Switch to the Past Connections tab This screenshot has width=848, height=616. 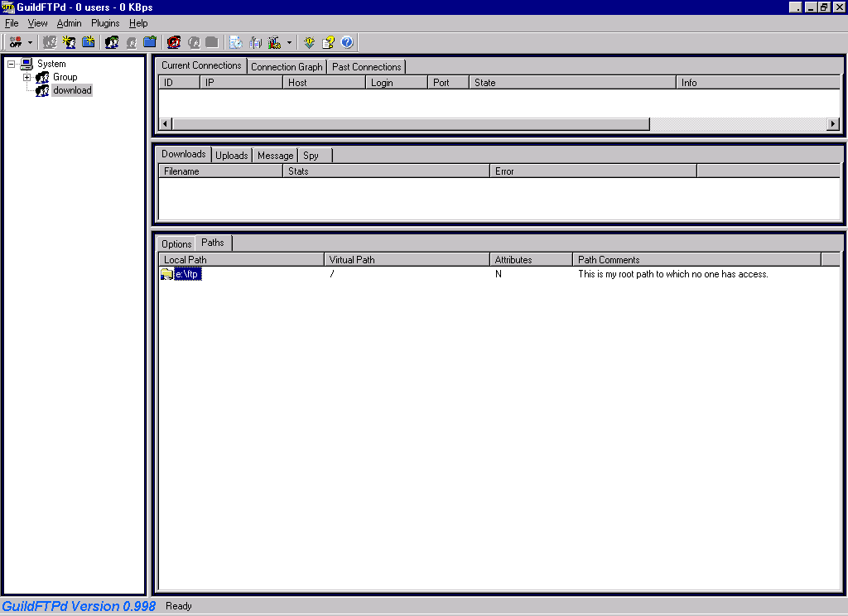pyautogui.click(x=367, y=66)
